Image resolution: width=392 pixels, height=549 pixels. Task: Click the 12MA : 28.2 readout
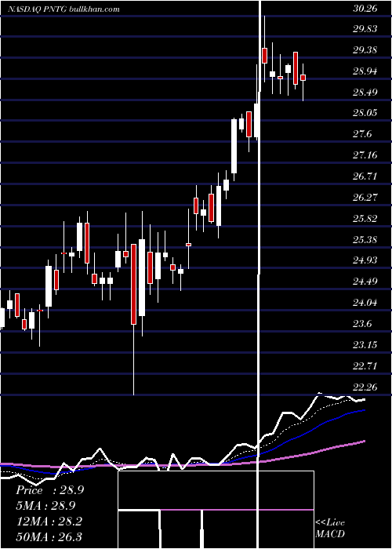click(49, 522)
